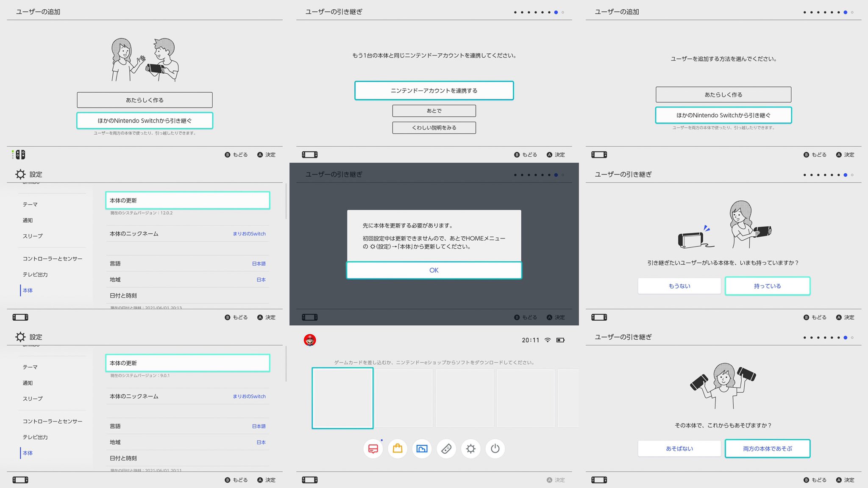868x488 pixels.
Task: Choose あそばない button
Action: coord(679,449)
